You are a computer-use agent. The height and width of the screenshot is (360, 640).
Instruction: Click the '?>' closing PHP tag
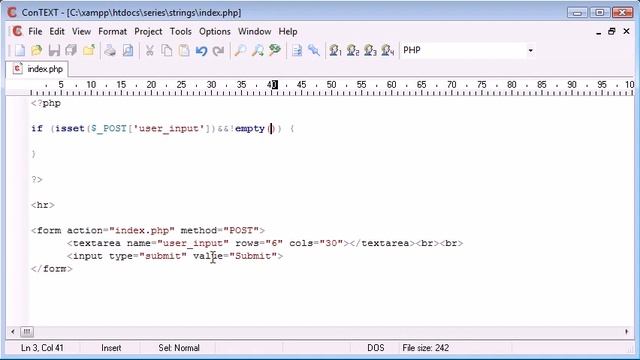37,180
